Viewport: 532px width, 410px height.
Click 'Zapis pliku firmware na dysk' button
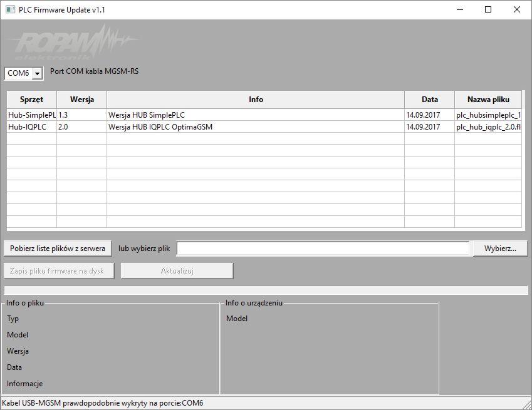59,271
